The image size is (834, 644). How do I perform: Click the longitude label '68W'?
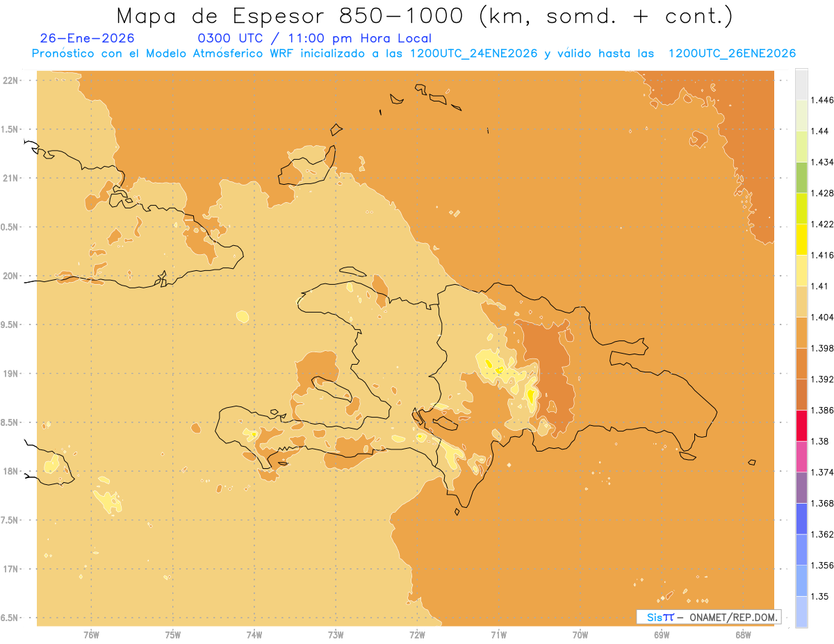743,635
